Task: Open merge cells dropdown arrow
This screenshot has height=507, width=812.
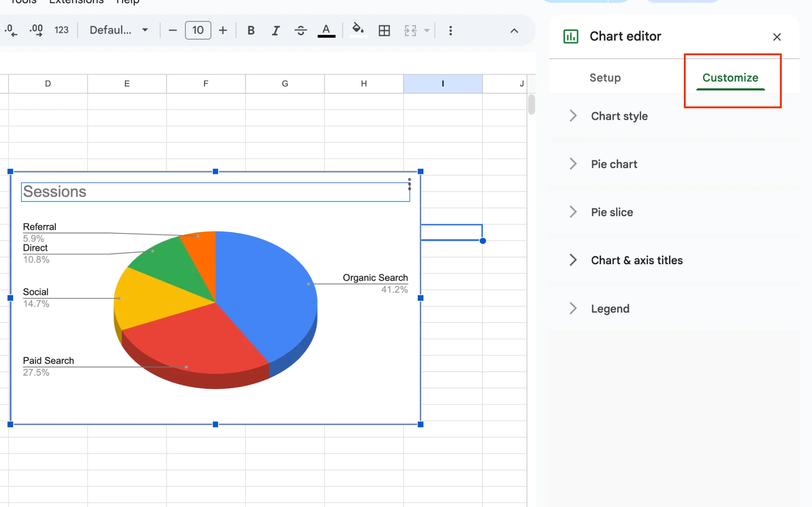Action: 427,30
